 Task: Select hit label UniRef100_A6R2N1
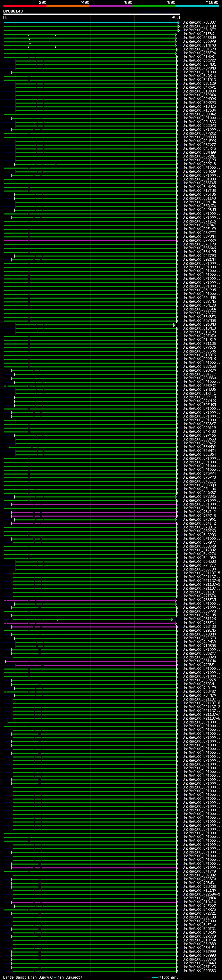[x=199, y=156]
